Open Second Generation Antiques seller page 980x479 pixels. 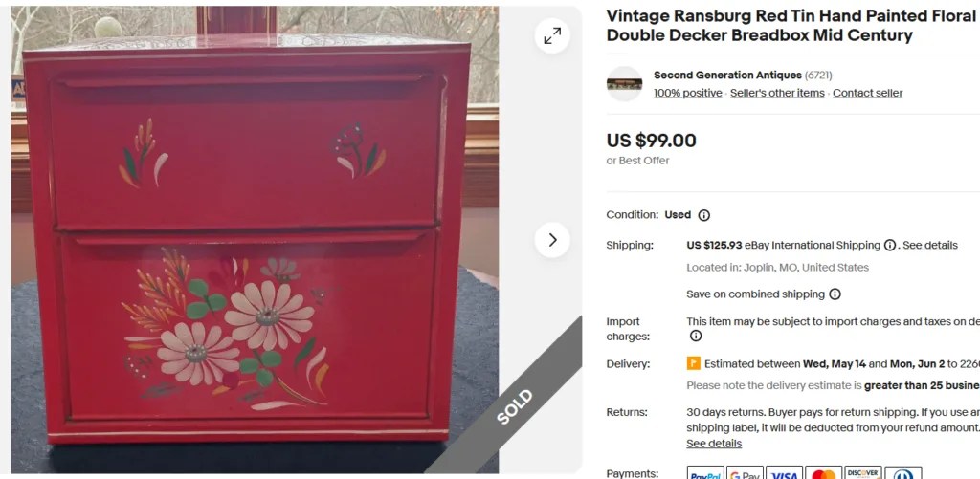coord(727,75)
